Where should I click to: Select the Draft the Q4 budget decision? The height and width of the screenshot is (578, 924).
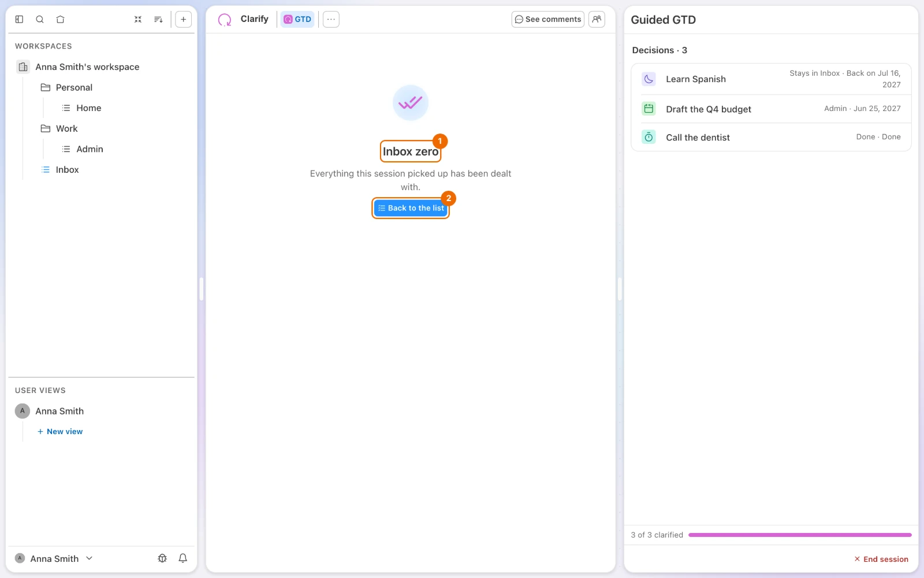pyautogui.click(x=771, y=109)
